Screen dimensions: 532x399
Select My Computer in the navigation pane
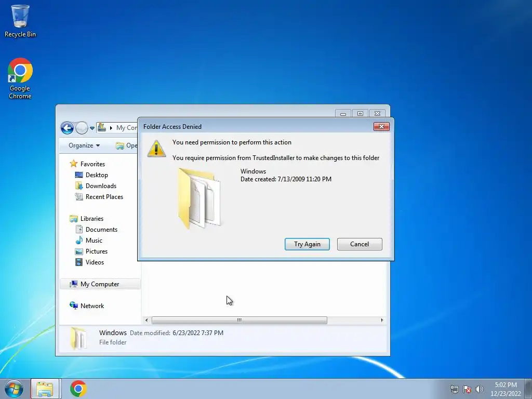click(x=100, y=284)
